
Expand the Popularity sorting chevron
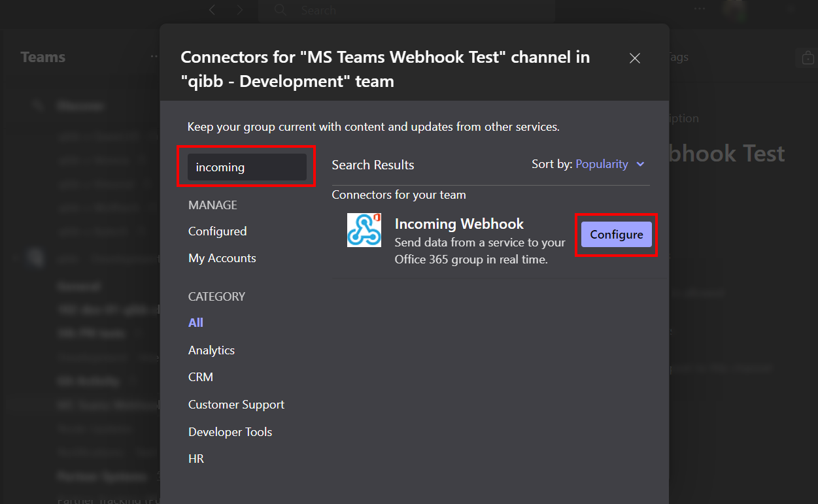(x=639, y=165)
